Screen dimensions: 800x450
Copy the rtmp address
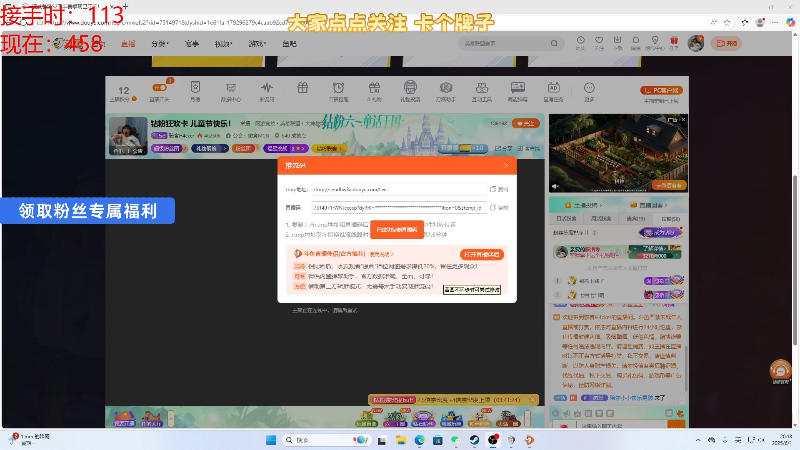pos(499,189)
